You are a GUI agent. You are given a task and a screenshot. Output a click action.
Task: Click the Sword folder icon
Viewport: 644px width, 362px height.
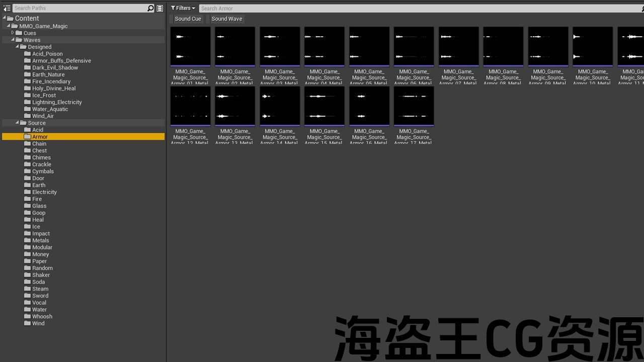[28, 296]
